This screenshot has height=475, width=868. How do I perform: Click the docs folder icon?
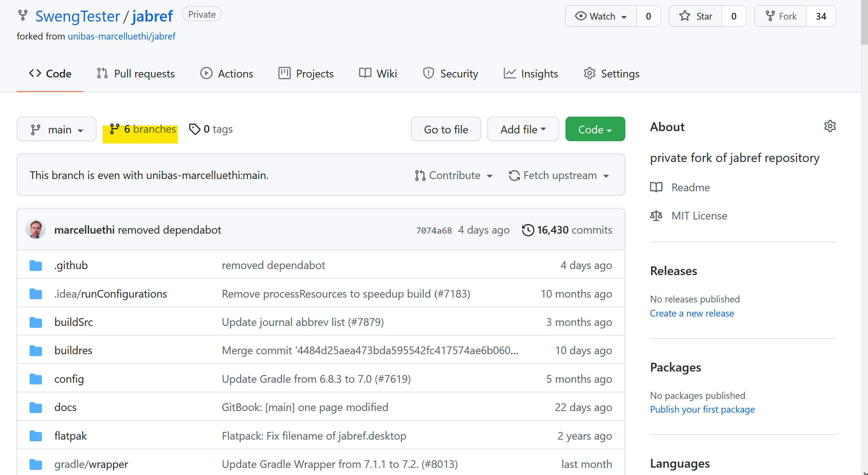36,408
